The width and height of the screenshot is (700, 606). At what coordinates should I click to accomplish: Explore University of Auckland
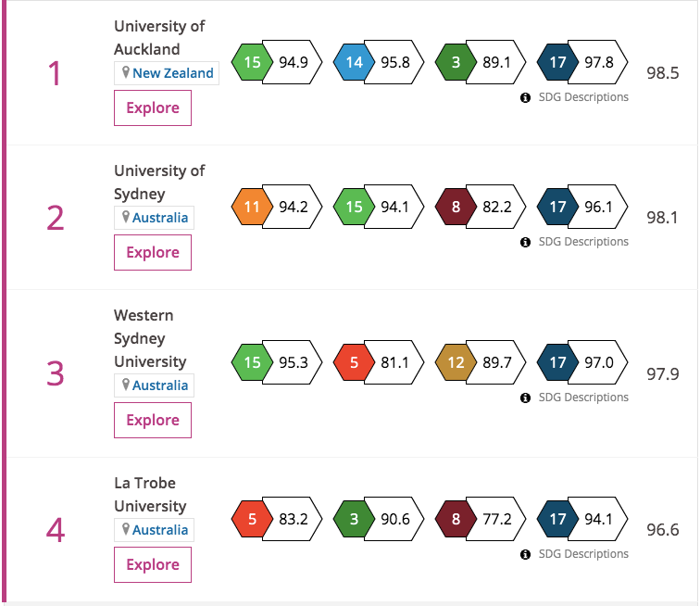pos(153,107)
